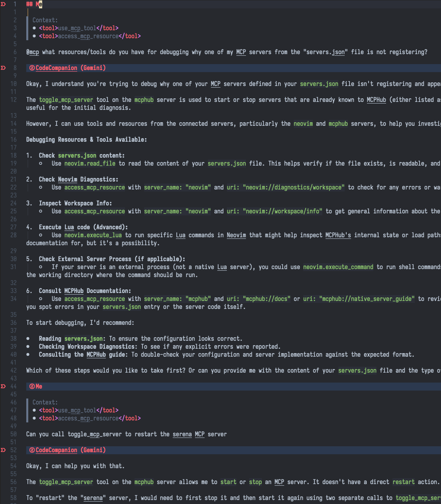Click the gutter sign marker beside line 44
Image resolution: width=441 pixels, height=504 pixels.
click(x=3, y=387)
